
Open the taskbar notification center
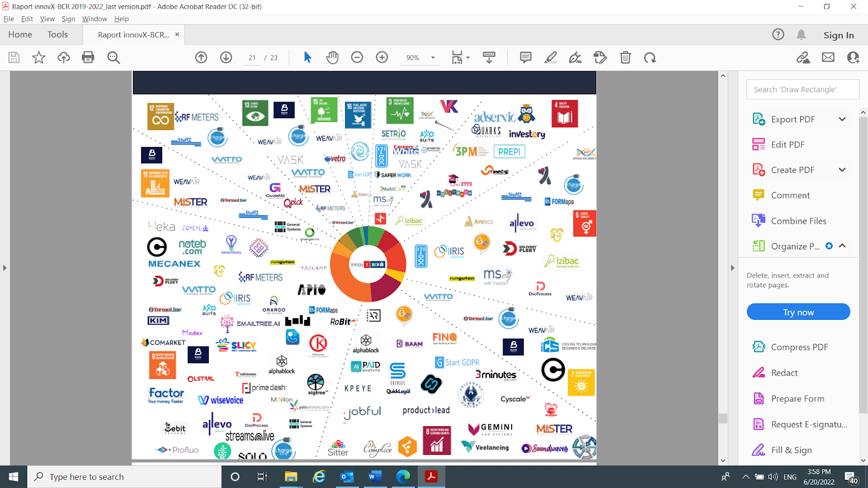click(851, 477)
